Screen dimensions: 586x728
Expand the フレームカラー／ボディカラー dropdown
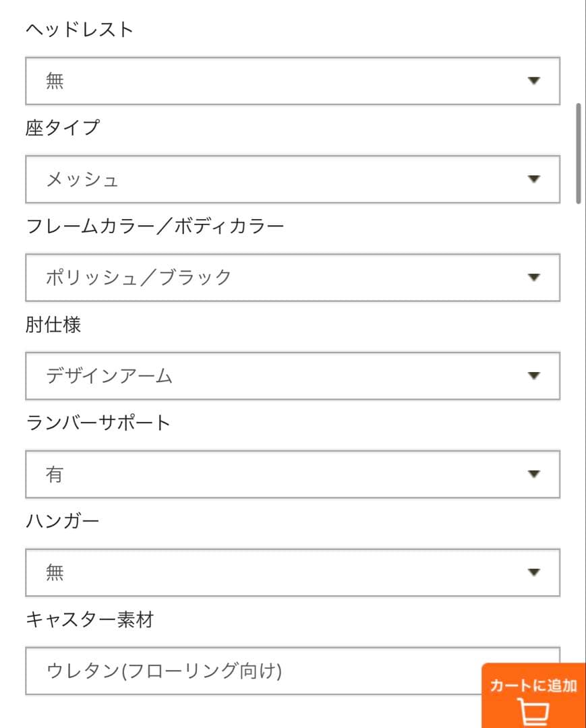292,277
